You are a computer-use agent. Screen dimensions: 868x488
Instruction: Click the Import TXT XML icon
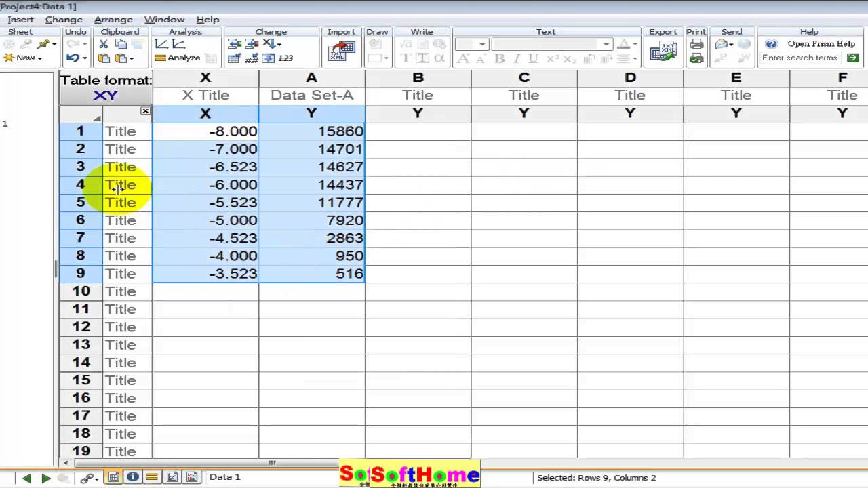pos(342,52)
